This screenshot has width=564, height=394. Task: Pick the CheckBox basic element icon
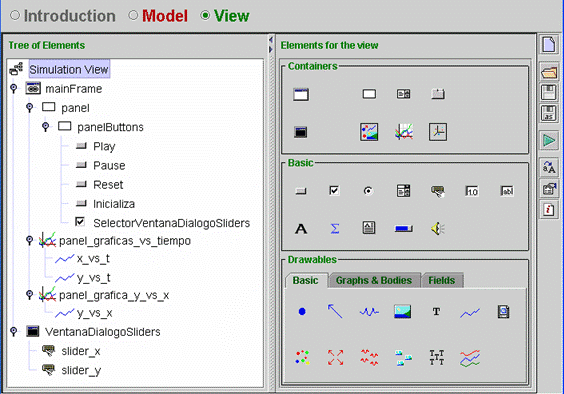point(334,190)
